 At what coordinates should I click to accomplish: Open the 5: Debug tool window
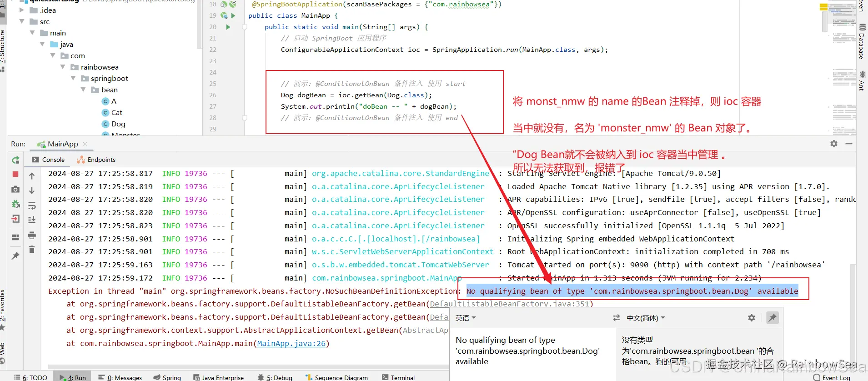(x=275, y=377)
